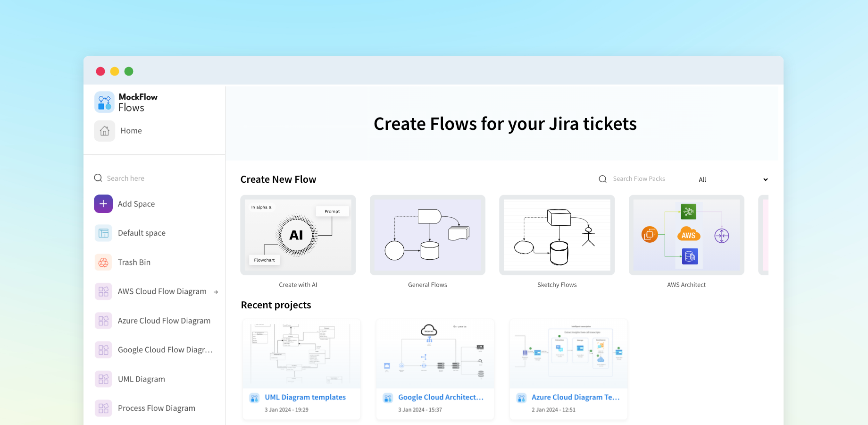Screen dimensions: 868x425
Task: Click the Azure Cloud Diagram project icon
Action: tap(521, 398)
